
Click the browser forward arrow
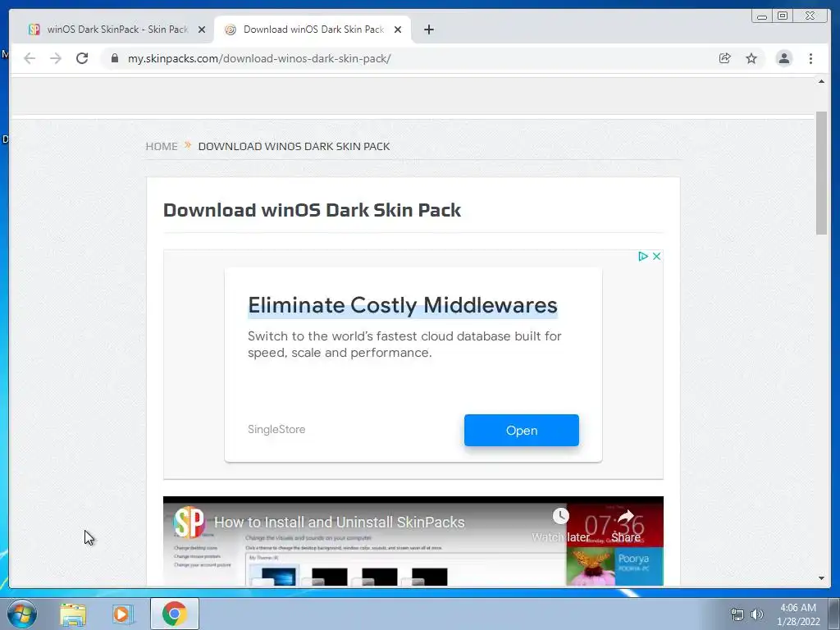56,58
